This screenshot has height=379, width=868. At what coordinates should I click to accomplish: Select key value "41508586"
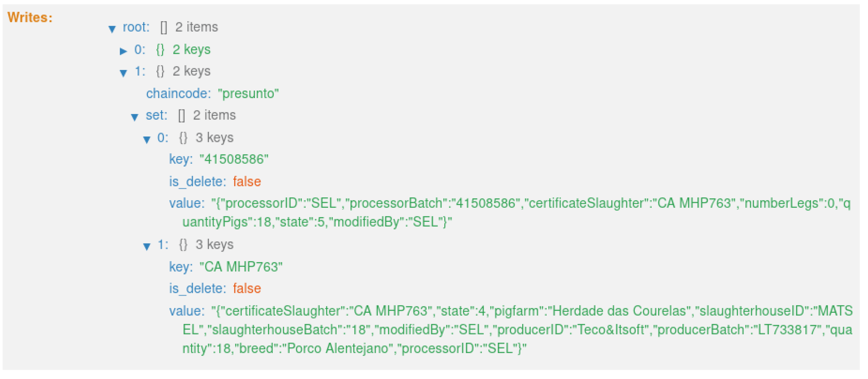click(234, 159)
